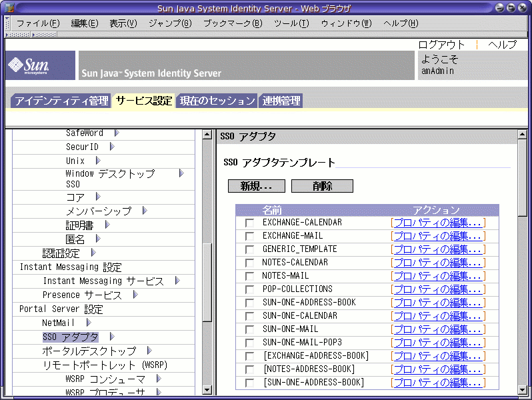Select リモートポートレット (WSRP) entry
This screenshot has height=400, width=532.
[105, 365]
